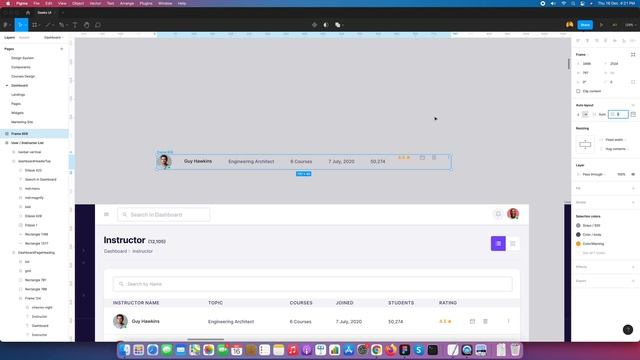Image resolution: width=640 pixels, height=360 pixels.
Task: Click the blue Share button
Action: pos(585,25)
